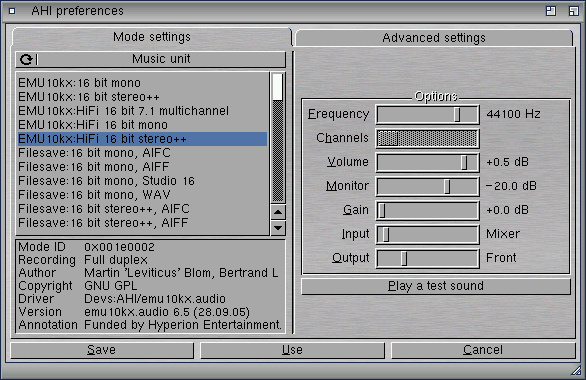Click the Use button
This screenshot has width=586, height=380.
click(292, 350)
